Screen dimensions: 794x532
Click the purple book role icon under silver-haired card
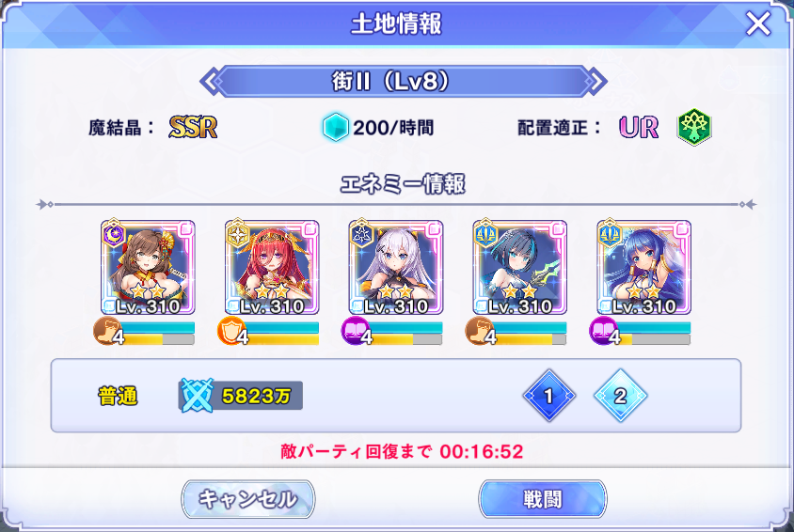(x=355, y=331)
